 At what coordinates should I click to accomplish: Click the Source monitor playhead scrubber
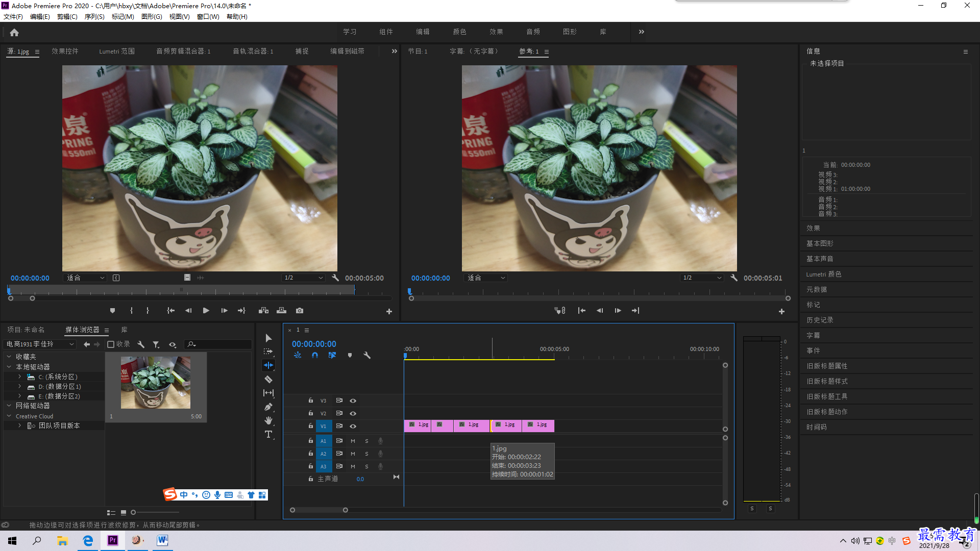coord(9,291)
